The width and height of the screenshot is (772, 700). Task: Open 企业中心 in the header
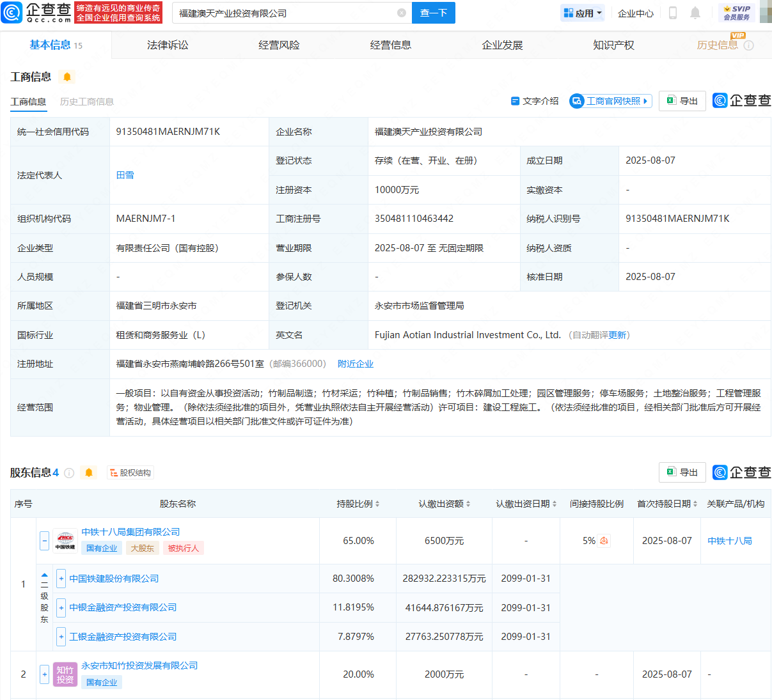636,13
